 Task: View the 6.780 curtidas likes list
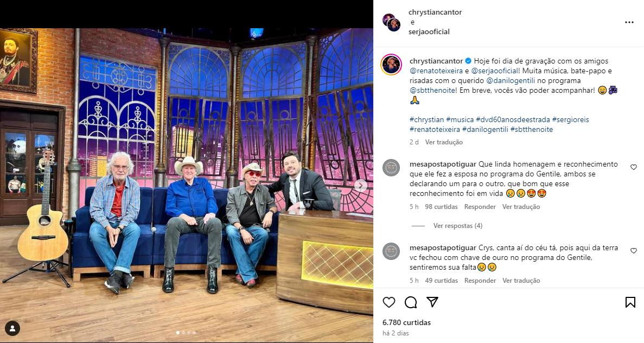click(406, 322)
